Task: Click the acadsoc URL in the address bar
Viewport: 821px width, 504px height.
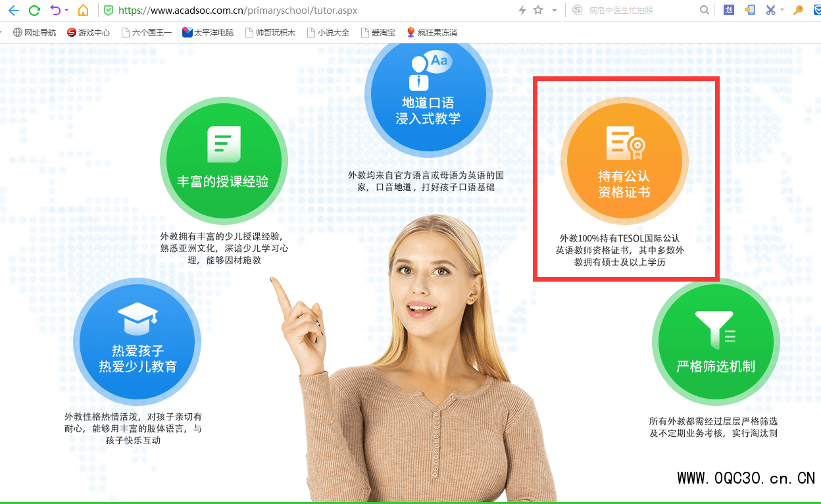Action: coord(237,11)
